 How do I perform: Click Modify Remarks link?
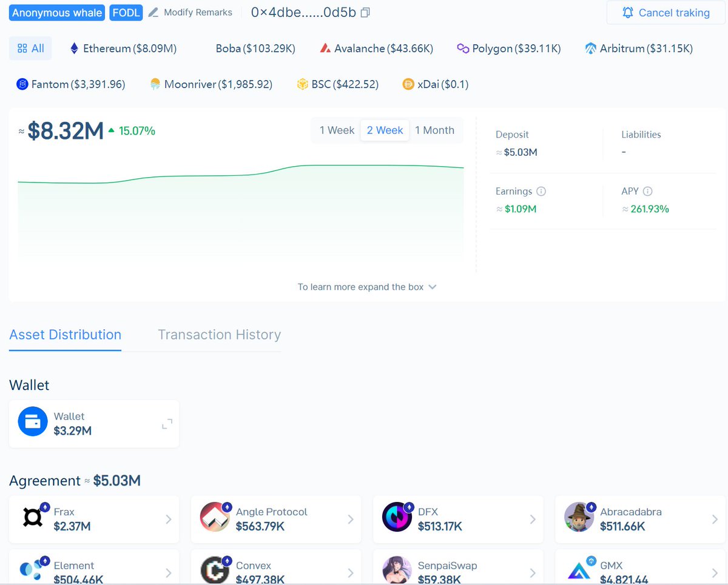pos(198,12)
